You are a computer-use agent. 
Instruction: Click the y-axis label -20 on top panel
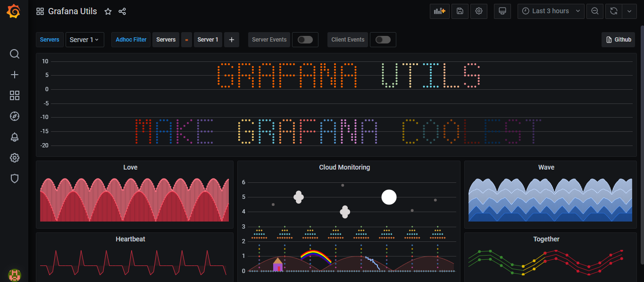point(45,145)
